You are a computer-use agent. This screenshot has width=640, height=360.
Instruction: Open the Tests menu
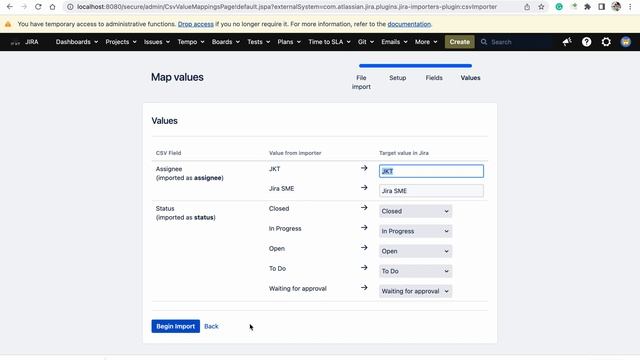pos(258,42)
